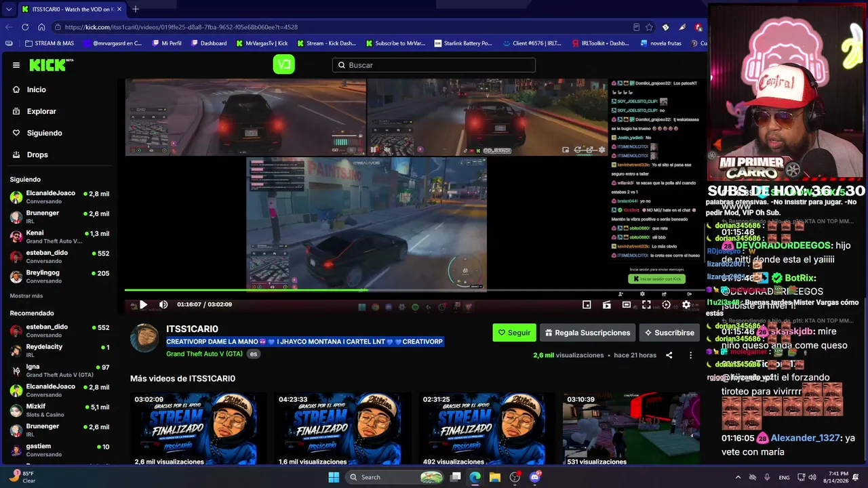Open the video more options menu

[690, 355]
